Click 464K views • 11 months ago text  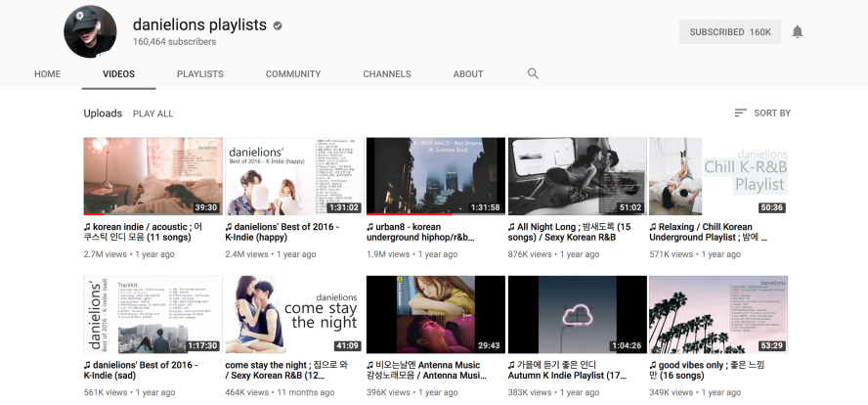pyautogui.click(x=280, y=392)
